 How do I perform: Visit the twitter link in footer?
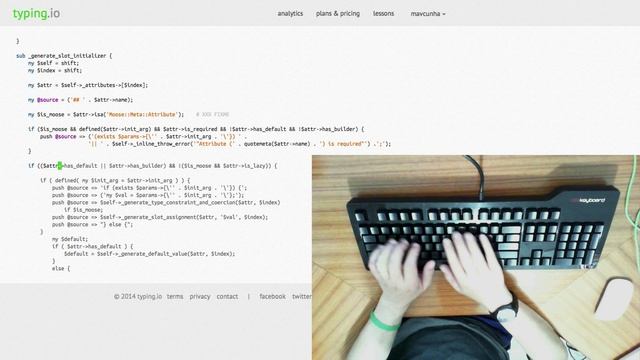[302, 297]
